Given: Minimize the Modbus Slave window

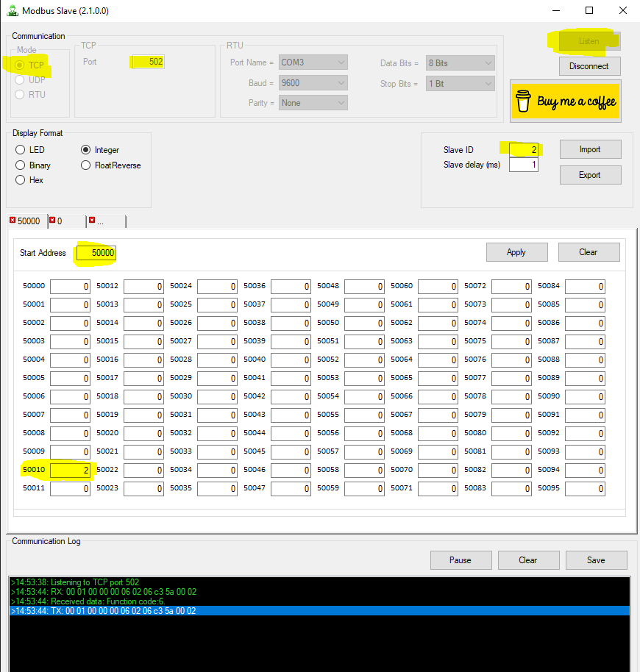Looking at the screenshot, I should (x=556, y=10).
